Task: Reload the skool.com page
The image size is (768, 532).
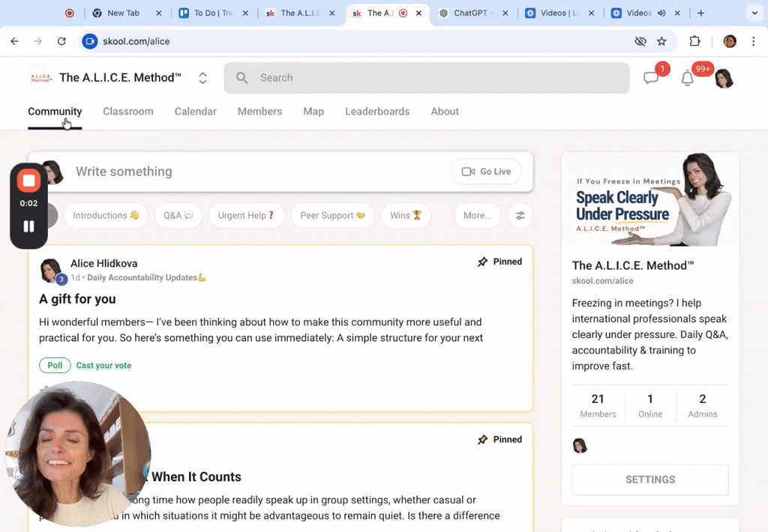Action: (61, 41)
